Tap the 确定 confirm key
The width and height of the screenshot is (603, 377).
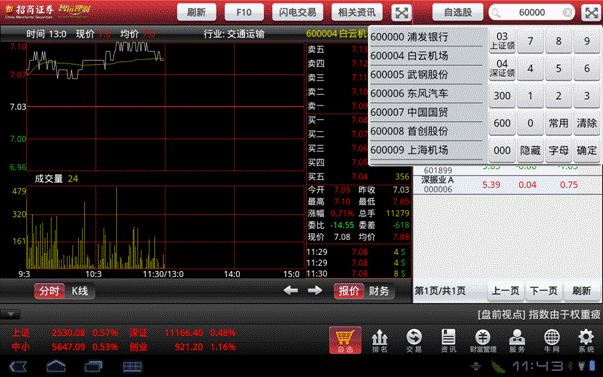586,150
